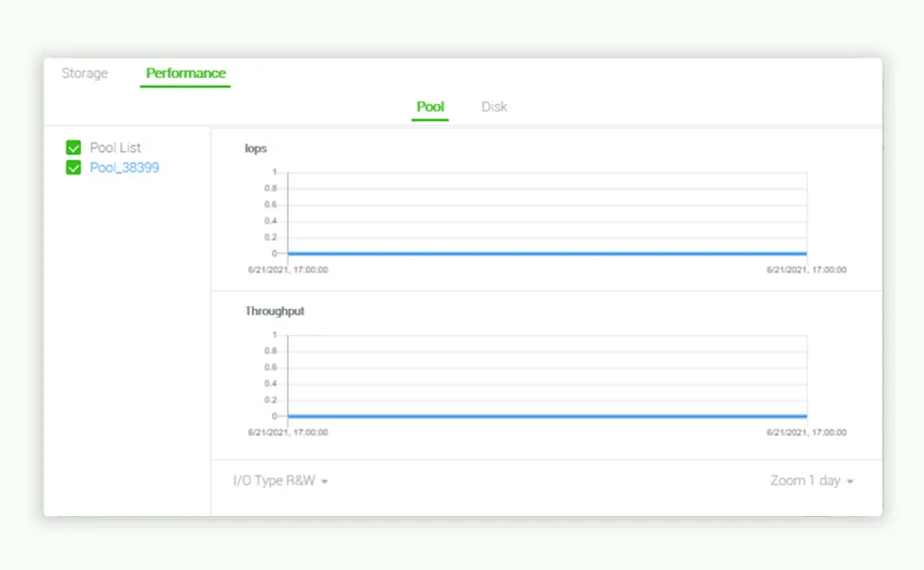Click the Throughput chart left start timestamp
The height and width of the screenshot is (570, 924).
(288, 432)
